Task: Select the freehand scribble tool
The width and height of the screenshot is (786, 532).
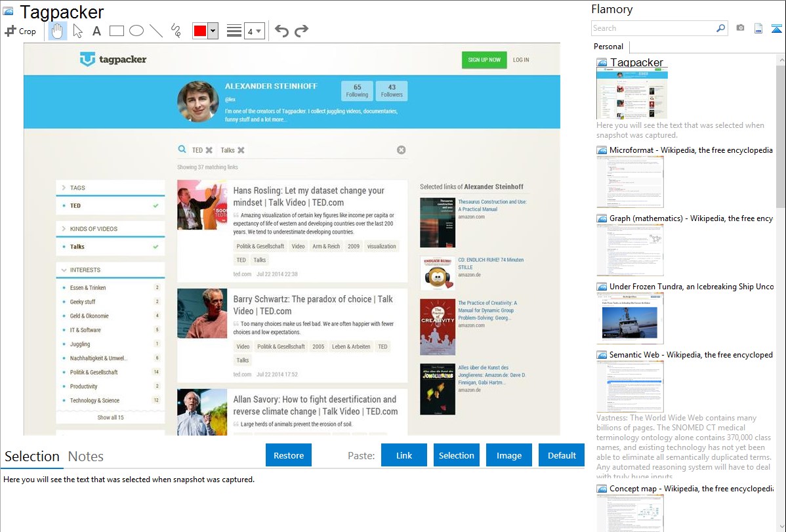Action: click(x=176, y=31)
